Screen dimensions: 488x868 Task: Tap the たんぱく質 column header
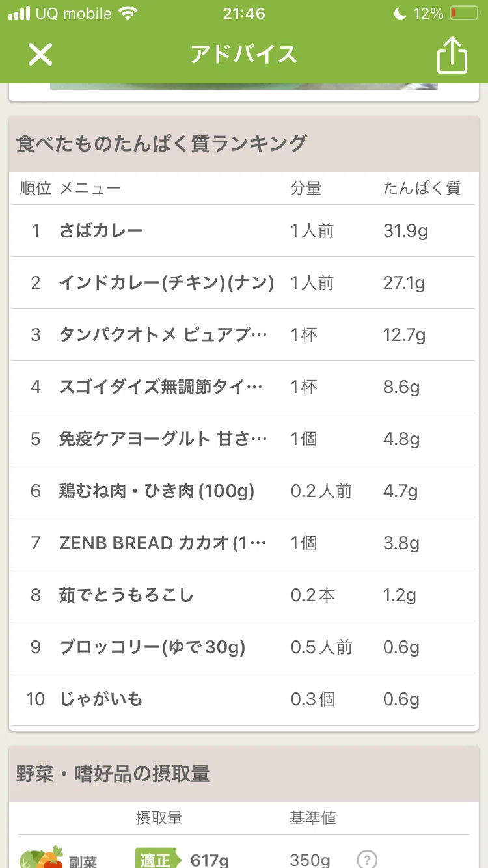tap(422, 189)
